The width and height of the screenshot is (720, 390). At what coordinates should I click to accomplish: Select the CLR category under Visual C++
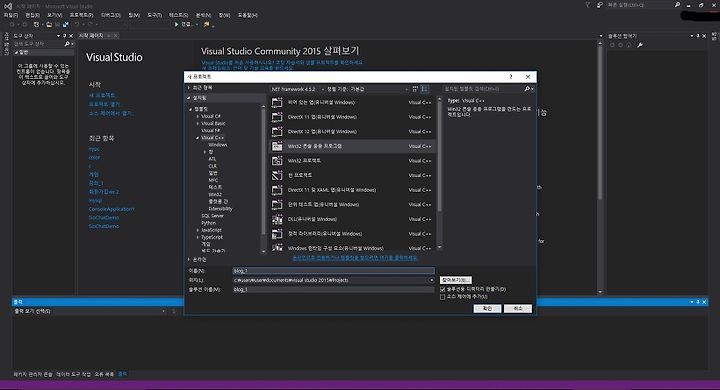212,166
